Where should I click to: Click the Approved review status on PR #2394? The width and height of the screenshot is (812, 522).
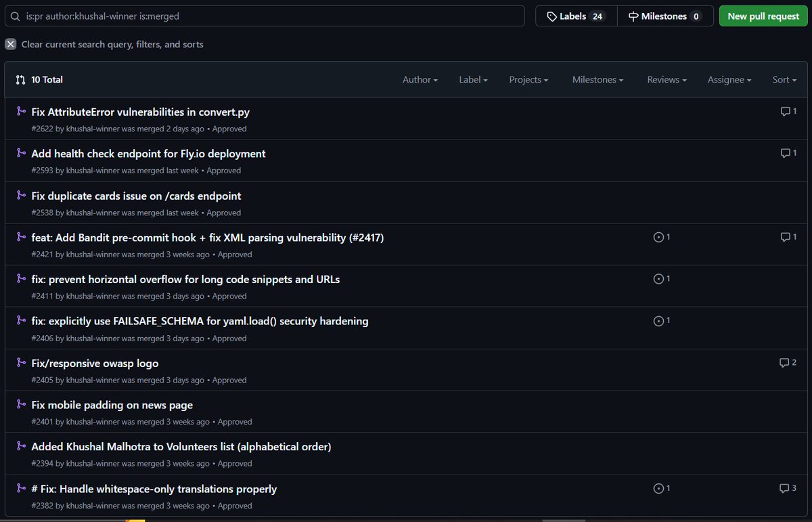[x=235, y=464]
